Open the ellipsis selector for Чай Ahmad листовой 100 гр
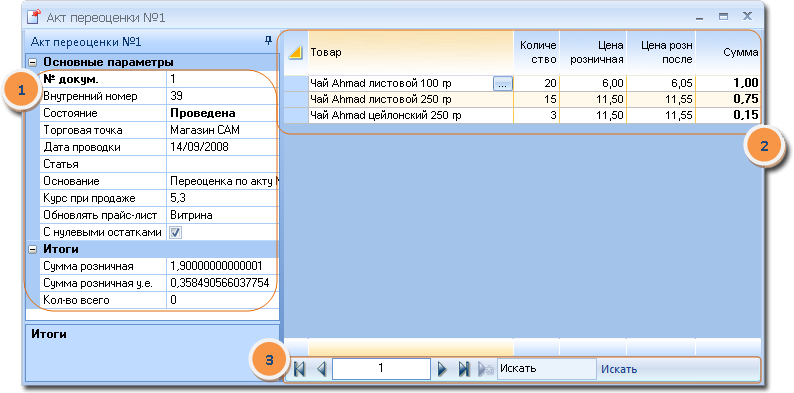The width and height of the screenshot is (794, 393). tap(502, 84)
